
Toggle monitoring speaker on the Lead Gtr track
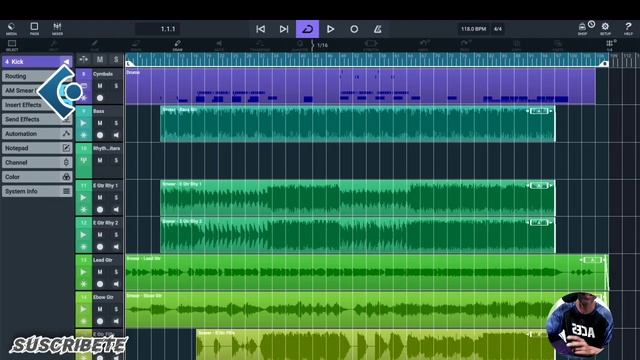click(x=116, y=284)
